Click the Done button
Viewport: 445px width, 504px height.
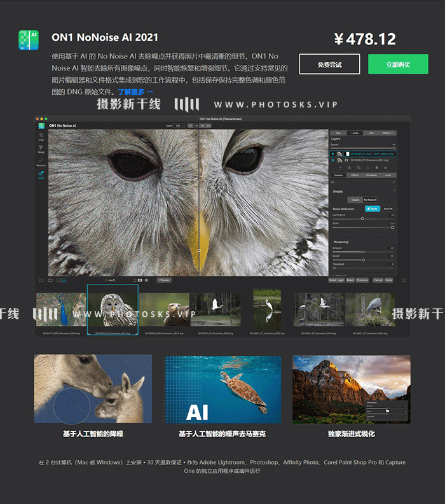tap(389, 280)
